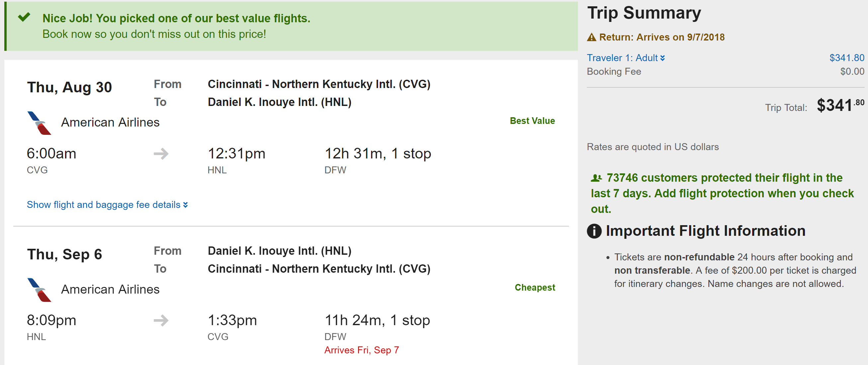Click the arrow icon between 6:00am and 12:31pm

coord(161,154)
